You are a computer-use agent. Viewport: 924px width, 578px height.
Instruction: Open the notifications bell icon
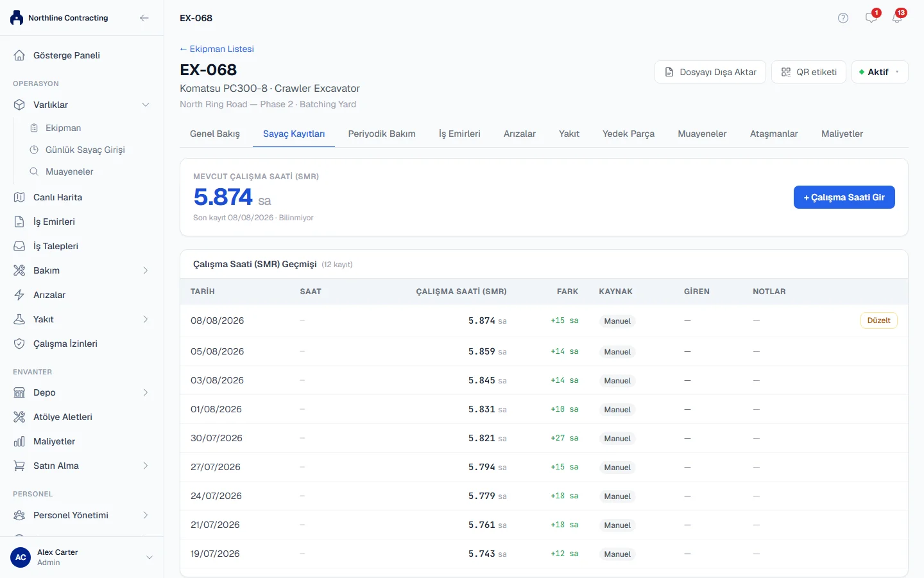pos(897,18)
